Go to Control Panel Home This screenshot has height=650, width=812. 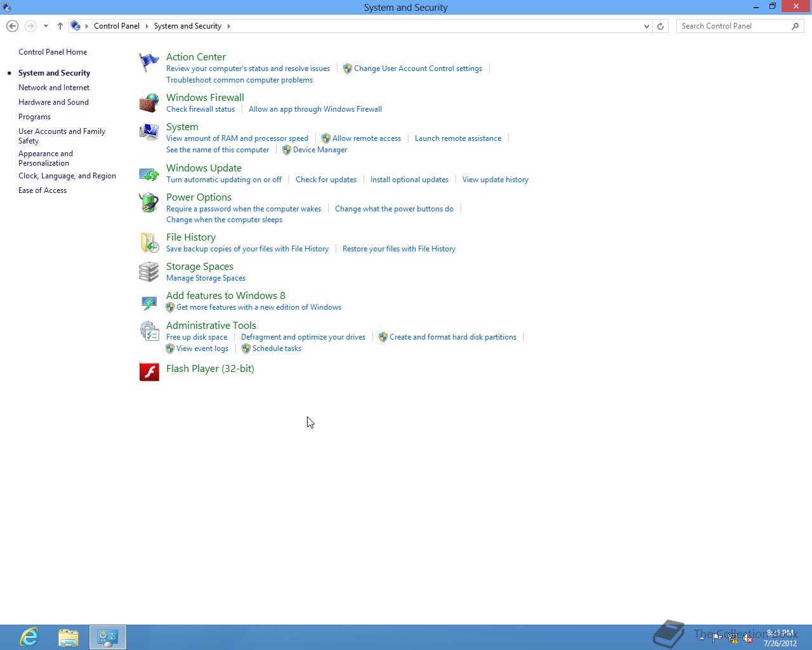pyautogui.click(x=53, y=52)
